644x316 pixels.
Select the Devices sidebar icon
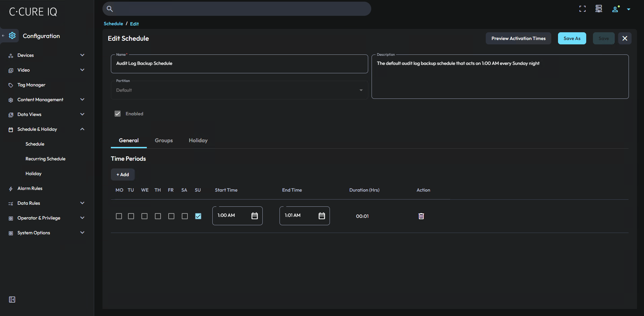click(x=11, y=55)
